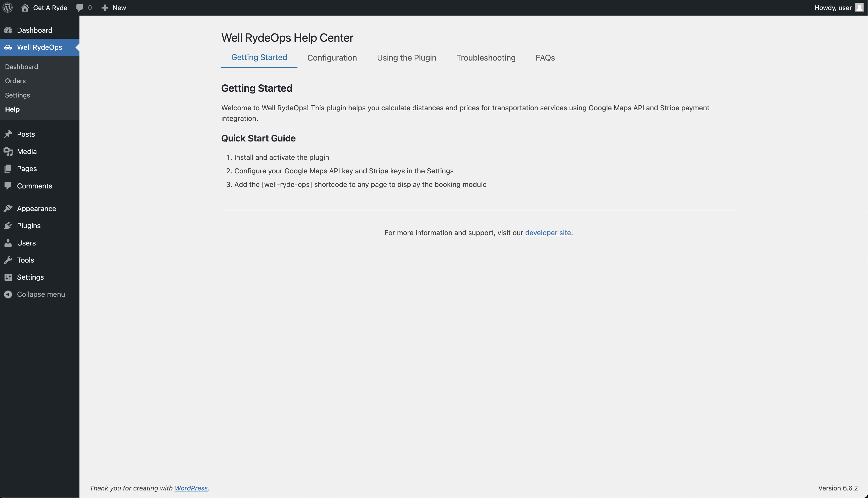
Task: Click the Collapse menu label
Action: point(41,294)
